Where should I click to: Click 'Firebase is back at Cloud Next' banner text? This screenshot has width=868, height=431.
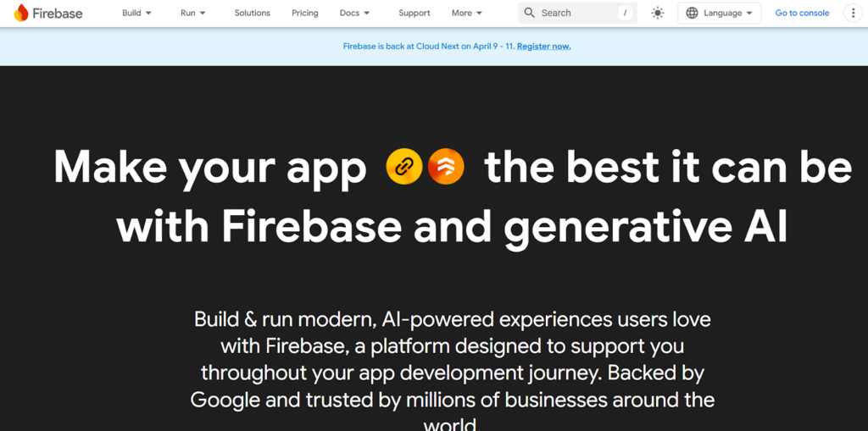tap(429, 47)
